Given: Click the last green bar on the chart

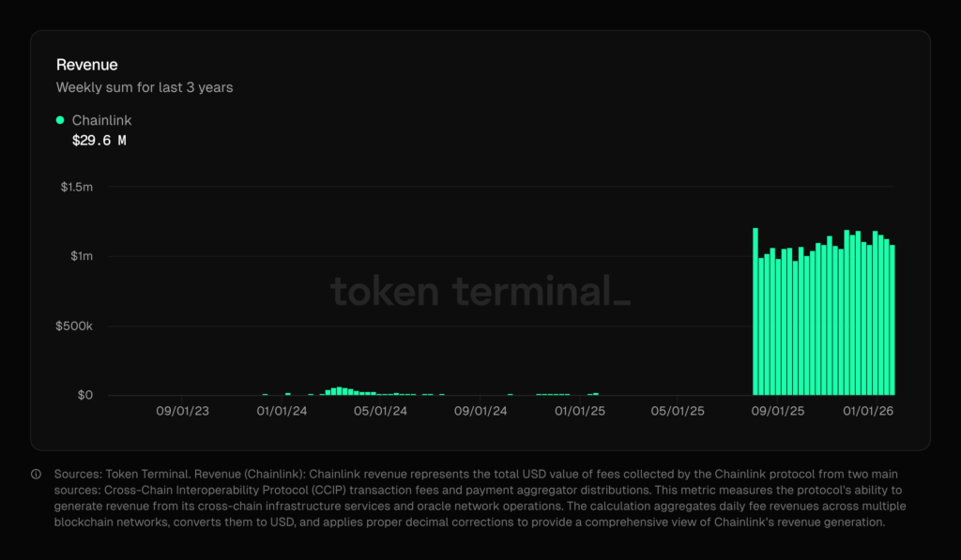Looking at the screenshot, I should pyautogui.click(x=892, y=321).
